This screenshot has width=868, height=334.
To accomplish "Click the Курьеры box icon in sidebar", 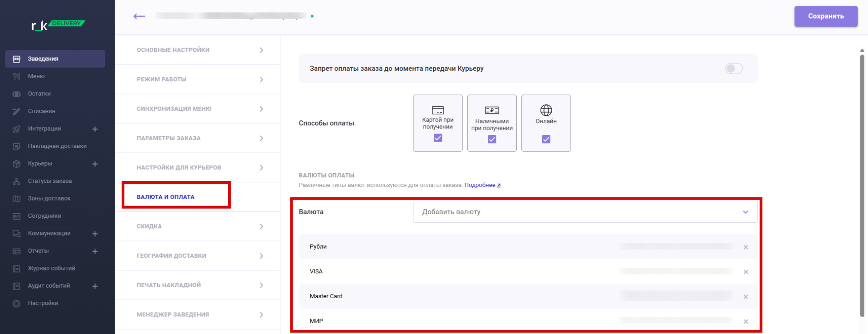I will point(17,164).
